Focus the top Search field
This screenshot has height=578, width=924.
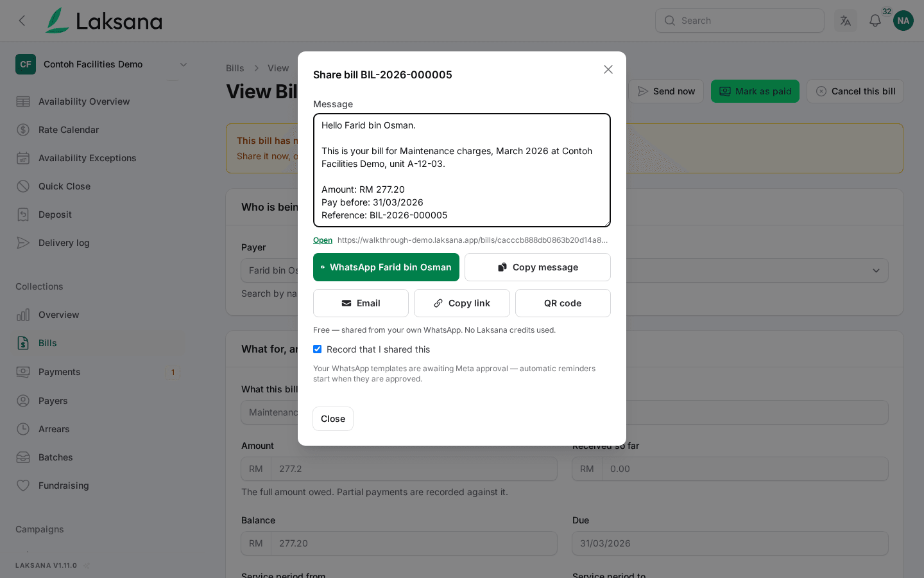click(740, 21)
